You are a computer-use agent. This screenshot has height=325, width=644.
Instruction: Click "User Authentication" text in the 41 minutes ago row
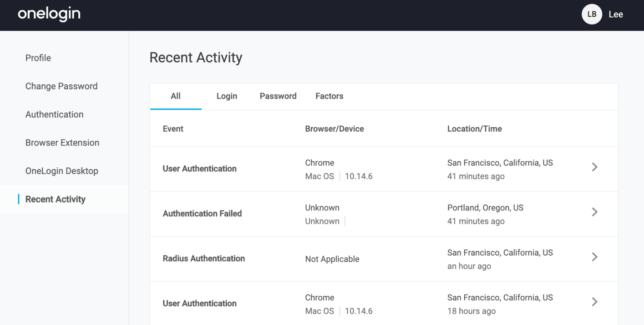[x=200, y=169]
